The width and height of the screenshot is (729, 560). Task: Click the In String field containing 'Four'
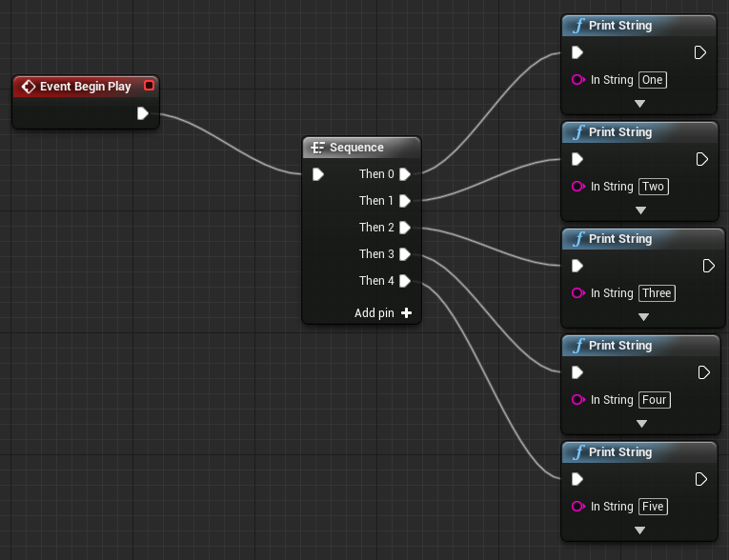pos(654,400)
